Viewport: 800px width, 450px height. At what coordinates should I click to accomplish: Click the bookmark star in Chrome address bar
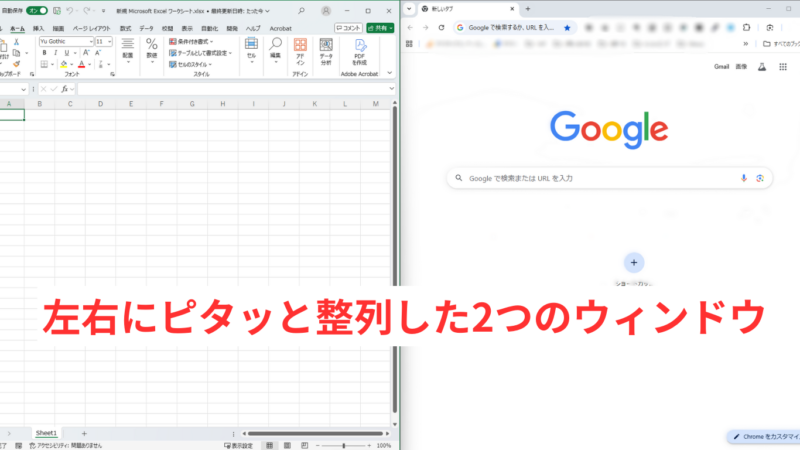click(x=568, y=27)
